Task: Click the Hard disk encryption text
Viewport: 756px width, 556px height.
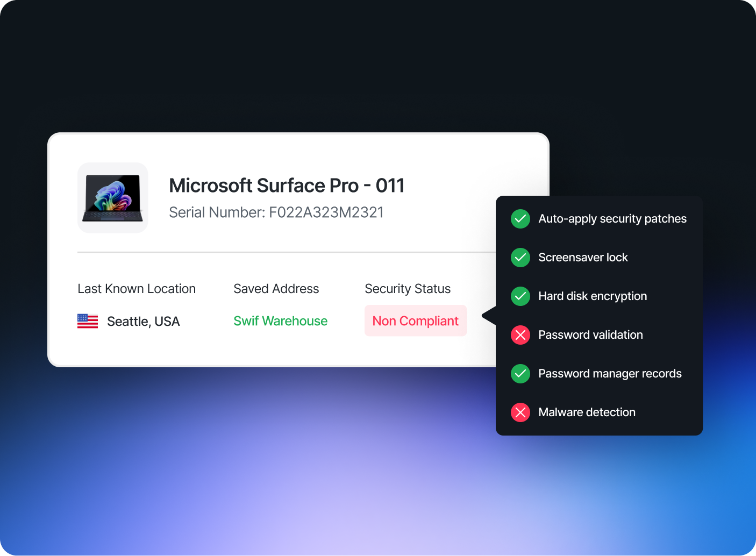Action: [x=593, y=296]
